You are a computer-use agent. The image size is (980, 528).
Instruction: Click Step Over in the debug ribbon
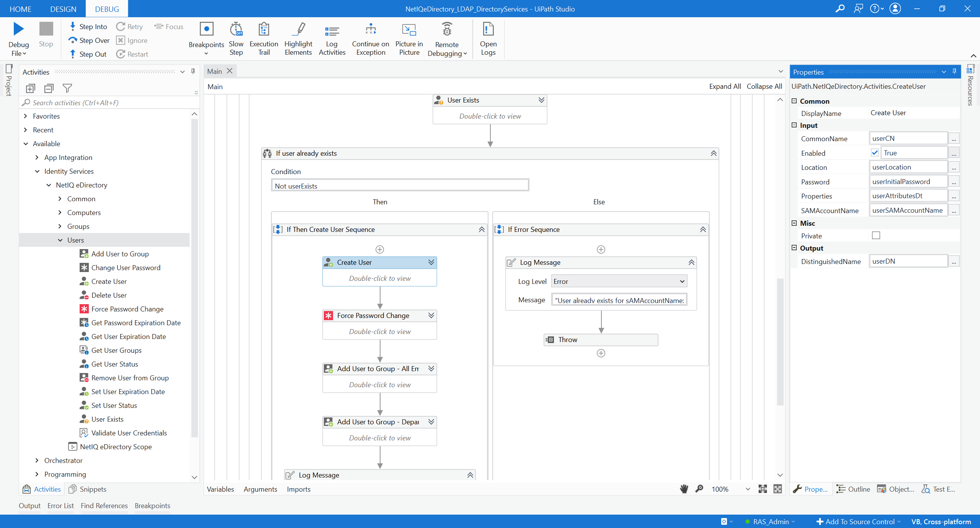point(89,40)
